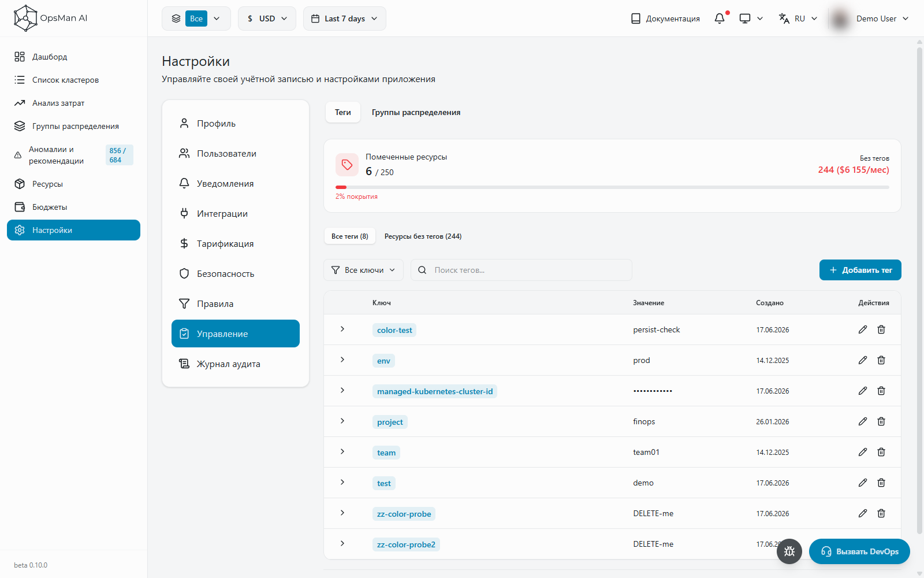Viewport: 924px width, 578px height.
Task: Expand the color-test tag row
Action: [342, 329]
